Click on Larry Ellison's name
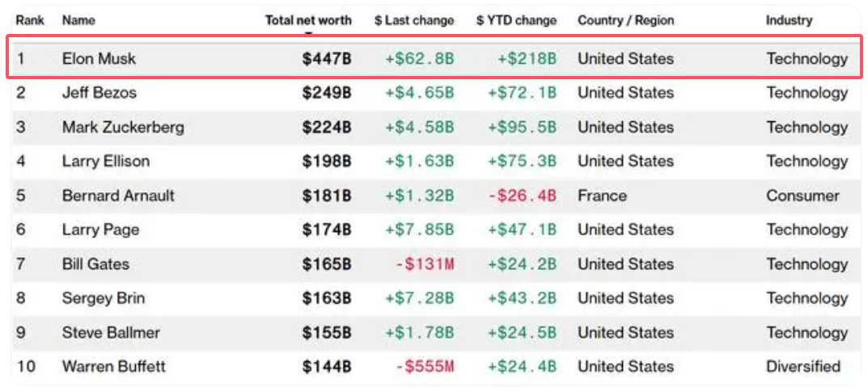 (105, 161)
